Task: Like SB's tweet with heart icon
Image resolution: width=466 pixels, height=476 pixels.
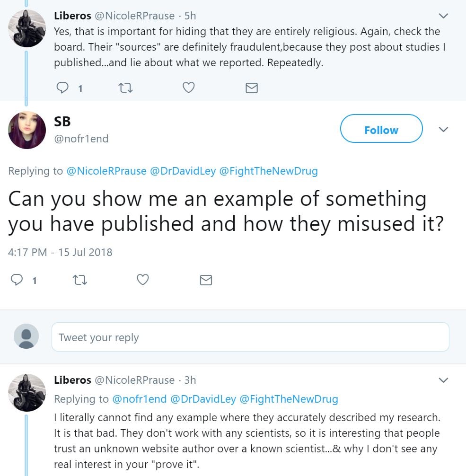Action: click(x=142, y=280)
